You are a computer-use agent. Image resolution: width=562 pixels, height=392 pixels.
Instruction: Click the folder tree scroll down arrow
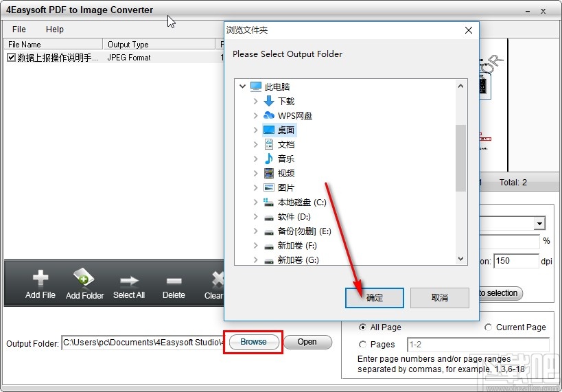tap(461, 259)
